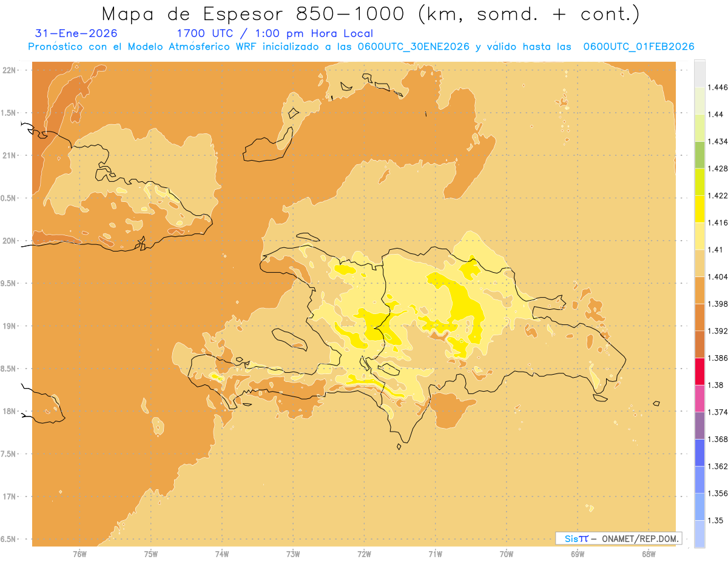Select colorbar value "1.398"
Viewport: 728px width, 562px height.
tap(719, 304)
